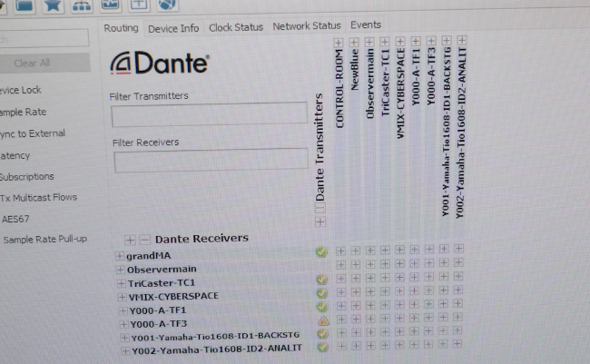Open crosspoint VMIX-CYBERSPACE row, TriCaster-TC1 column
This screenshot has height=364, width=590.
(385, 291)
